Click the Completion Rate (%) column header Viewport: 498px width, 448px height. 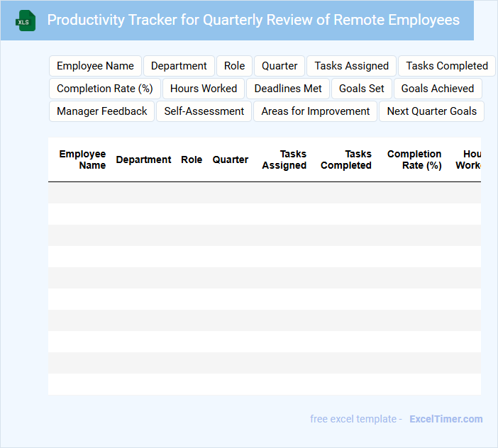click(414, 159)
